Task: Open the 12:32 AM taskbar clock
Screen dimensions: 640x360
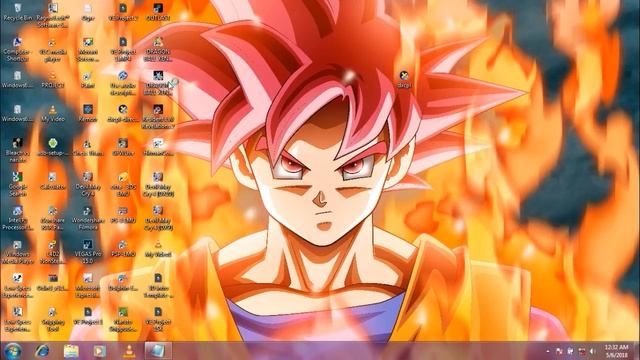Action: (x=616, y=351)
